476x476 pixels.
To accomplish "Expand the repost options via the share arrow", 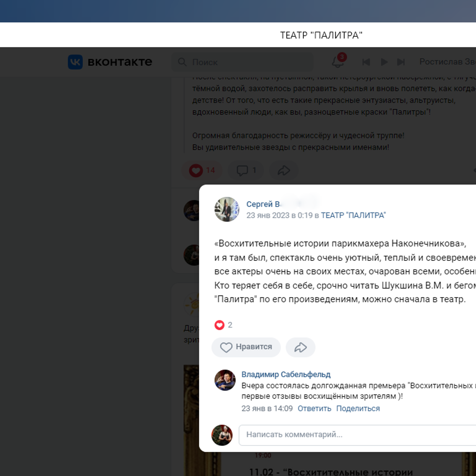I will [x=283, y=170].
